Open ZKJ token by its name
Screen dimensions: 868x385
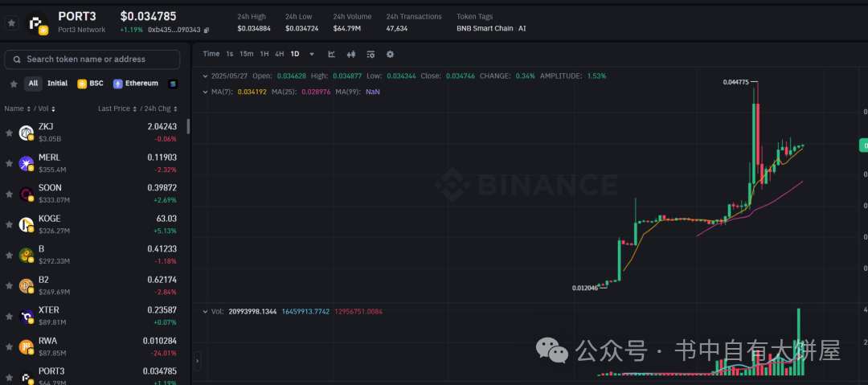[46, 126]
